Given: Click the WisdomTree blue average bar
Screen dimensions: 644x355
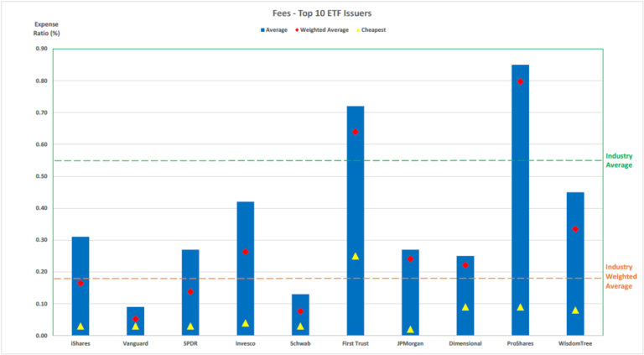Looking at the screenshot, I should [x=575, y=264].
